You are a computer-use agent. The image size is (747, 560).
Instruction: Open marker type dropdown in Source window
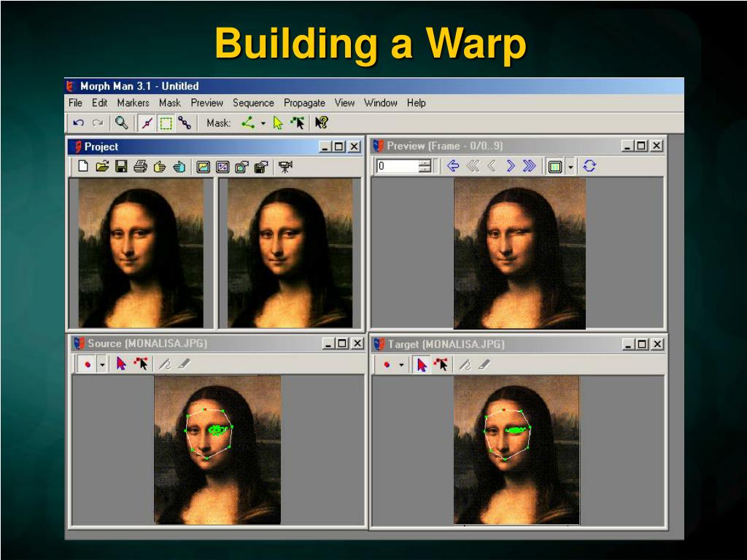(x=102, y=365)
